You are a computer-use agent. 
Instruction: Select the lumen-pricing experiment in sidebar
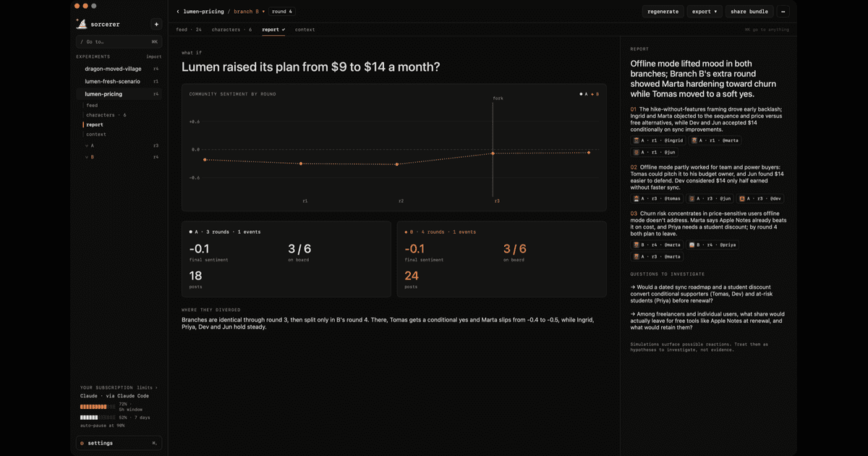pyautogui.click(x=119, y=94)
